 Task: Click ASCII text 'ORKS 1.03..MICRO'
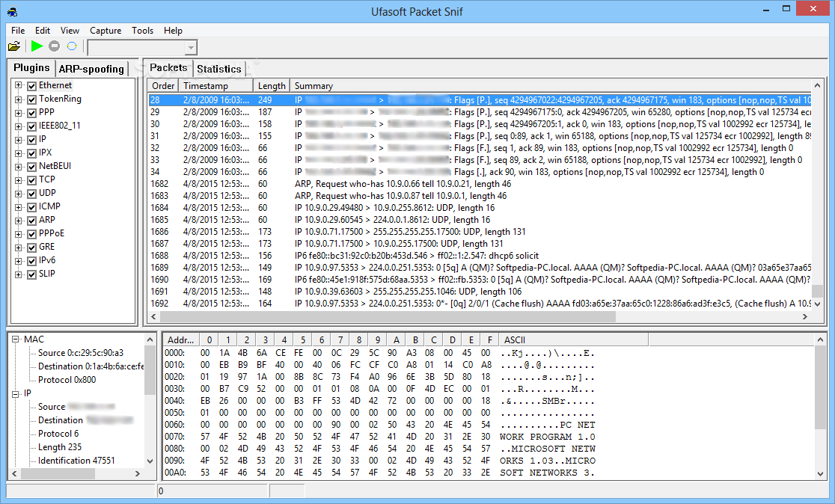pos(548,461)
